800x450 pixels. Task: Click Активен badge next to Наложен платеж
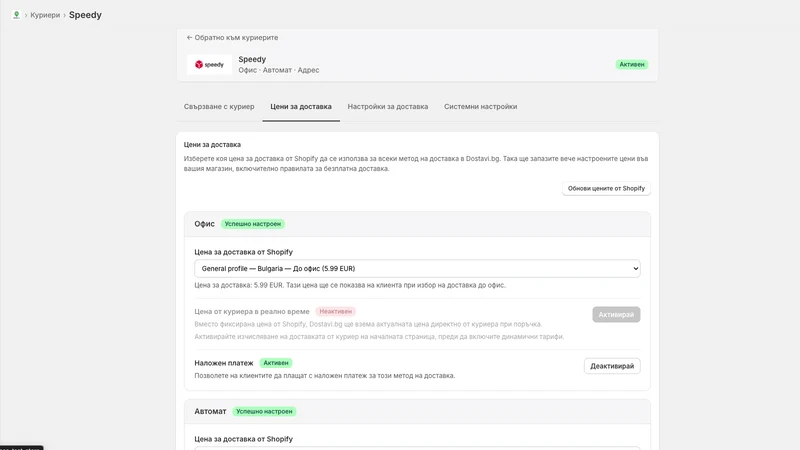(x=276, y=363)
